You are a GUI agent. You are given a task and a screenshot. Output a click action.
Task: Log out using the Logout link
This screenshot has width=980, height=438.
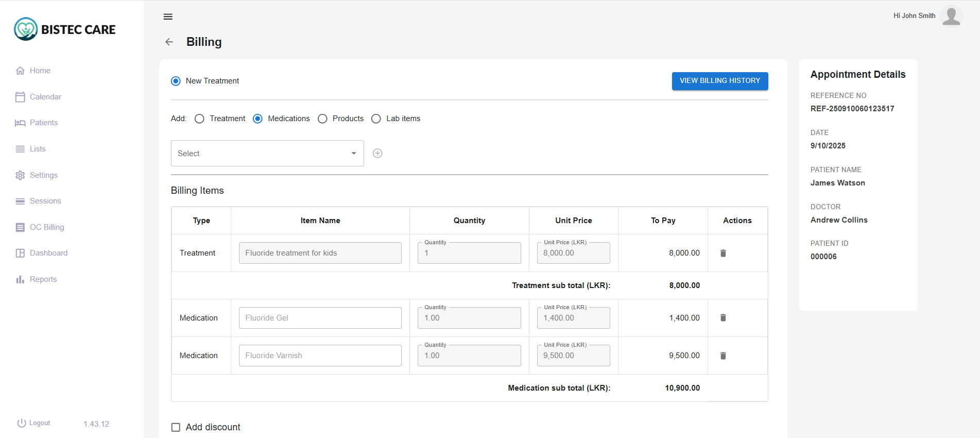point(34,423)
